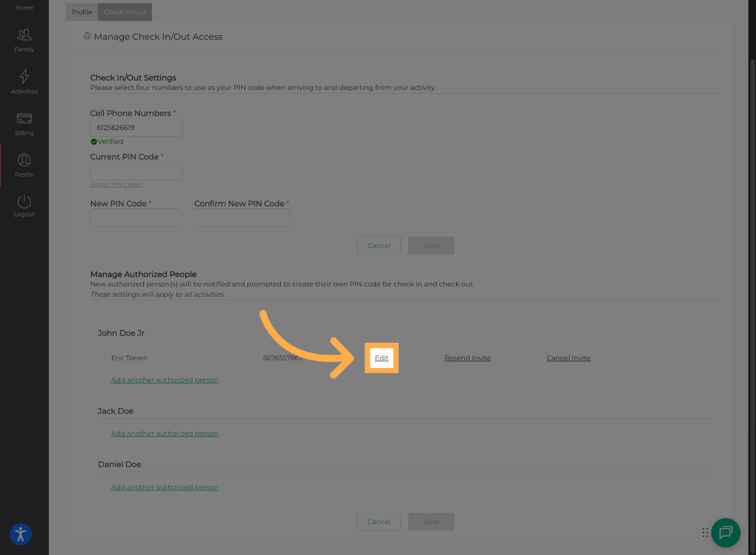
Task: Click the Logout power icon
Action: pyautogui.click(x=24, y=206)
